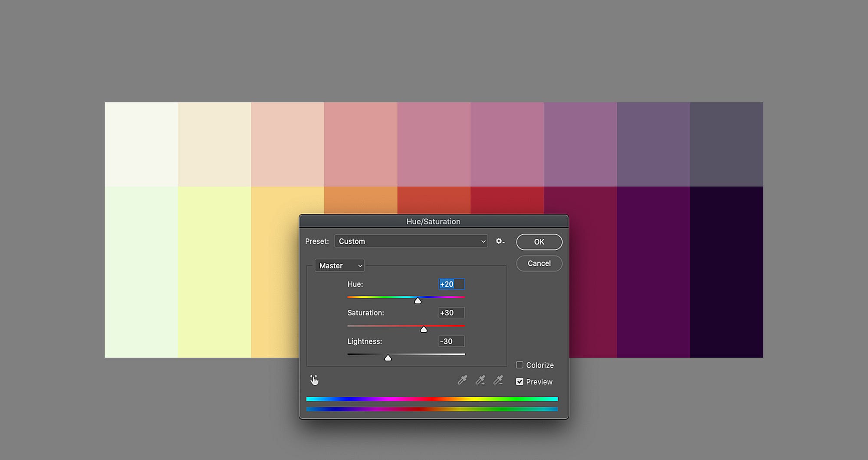The image size is (868, 460).
Task: Click the Hue: label
Action: (355, 284)
